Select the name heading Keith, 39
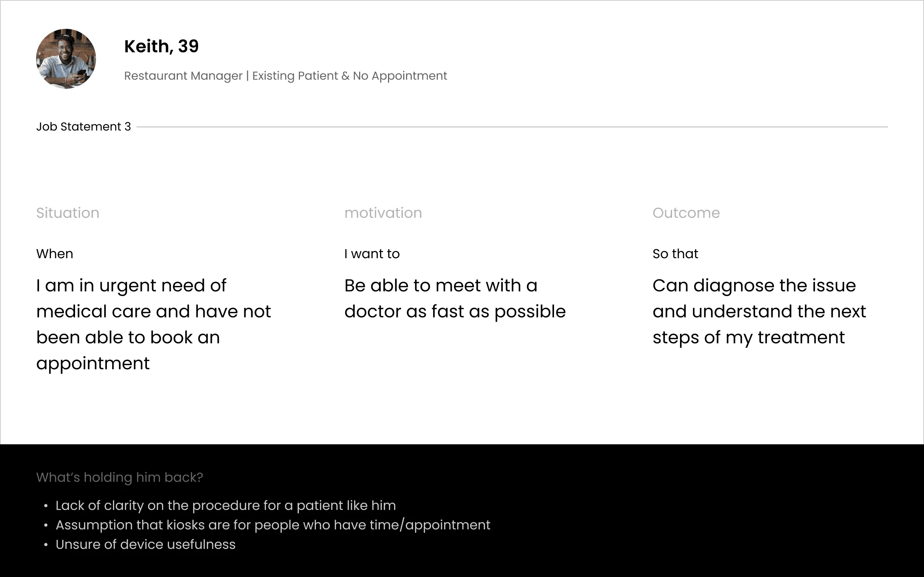 coord(161,46)
